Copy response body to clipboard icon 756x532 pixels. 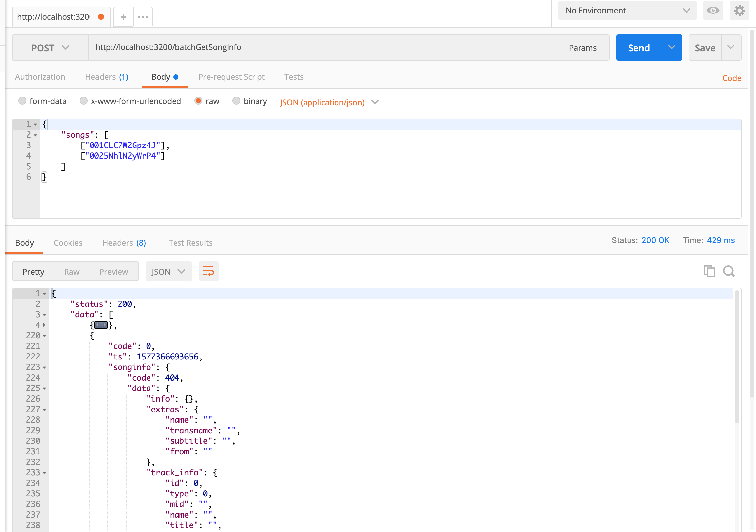[x=709, y=272]
